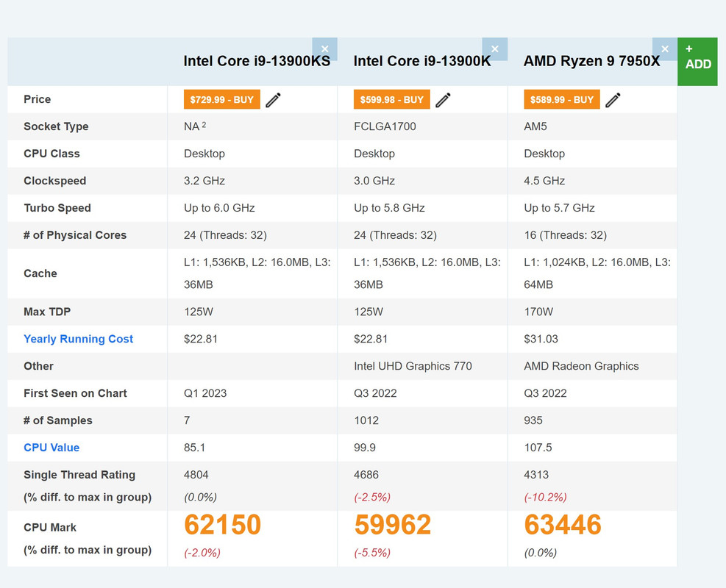Click the 62150 CPU Mark score
This screenshot has height=588, width=726.
tap(223, 525)
